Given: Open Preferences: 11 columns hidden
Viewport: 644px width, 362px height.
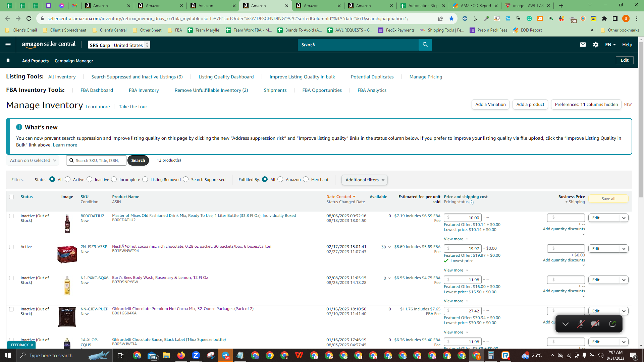Looking at the screenshot, I should [x=586, y=105].
